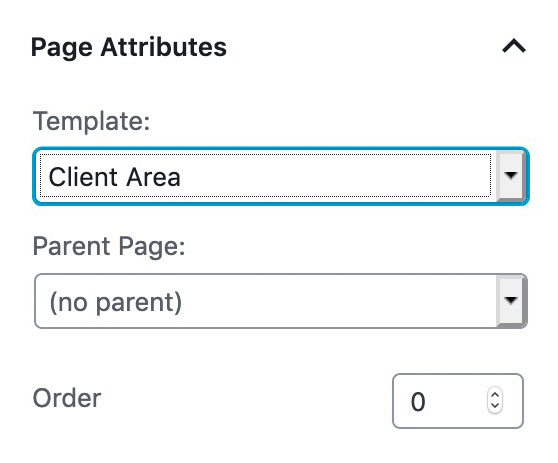Decrease Order with the down stepper arrow

(x=495, y=406)
